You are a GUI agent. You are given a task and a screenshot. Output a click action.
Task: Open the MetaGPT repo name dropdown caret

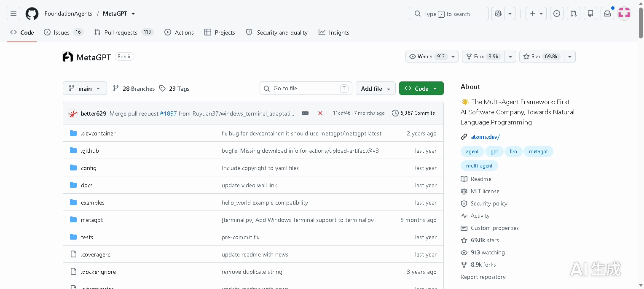(x=133, y=14)
